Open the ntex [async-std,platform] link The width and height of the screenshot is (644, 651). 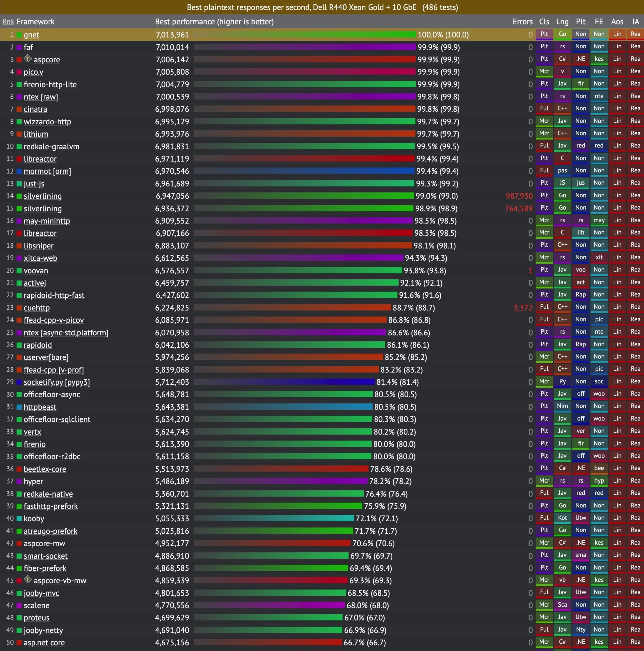click(x=66, y=333)
